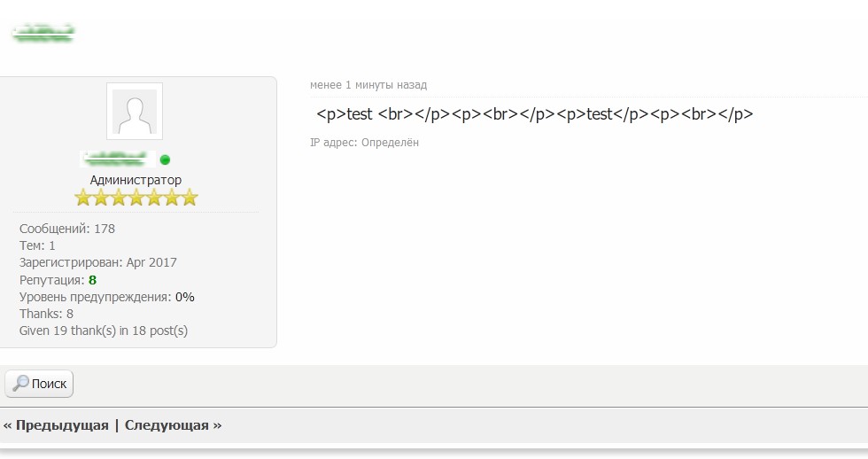Viewport: 868px width, 459px height.
Task: Go to Следующая » thread
Action: pyautogui.click(x=173, y=425)
